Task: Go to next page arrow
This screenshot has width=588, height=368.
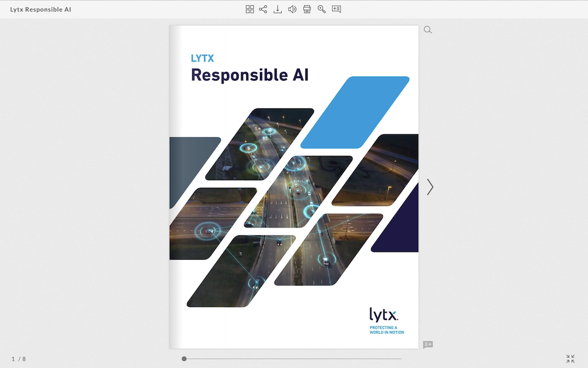Action: pyautogui.click(x=430, y=187)
